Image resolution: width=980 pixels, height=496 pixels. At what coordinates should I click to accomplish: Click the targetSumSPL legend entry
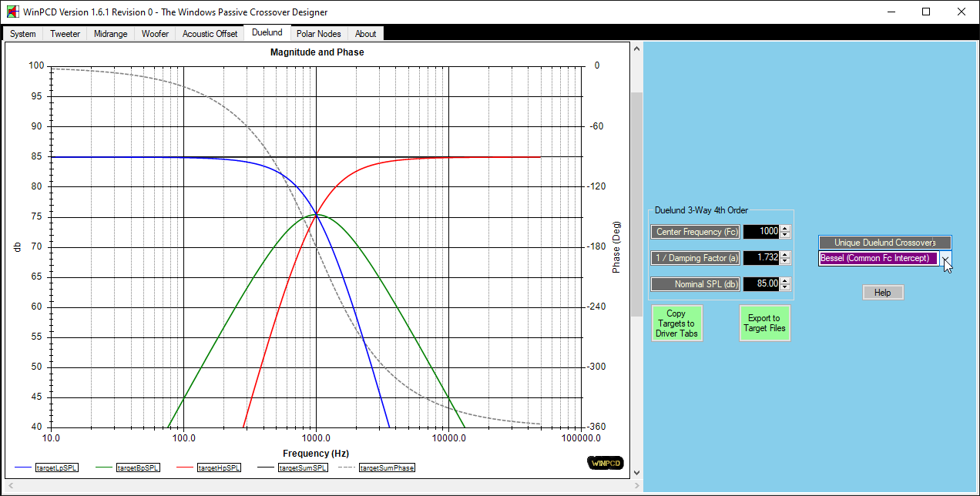tap(302, 468)
